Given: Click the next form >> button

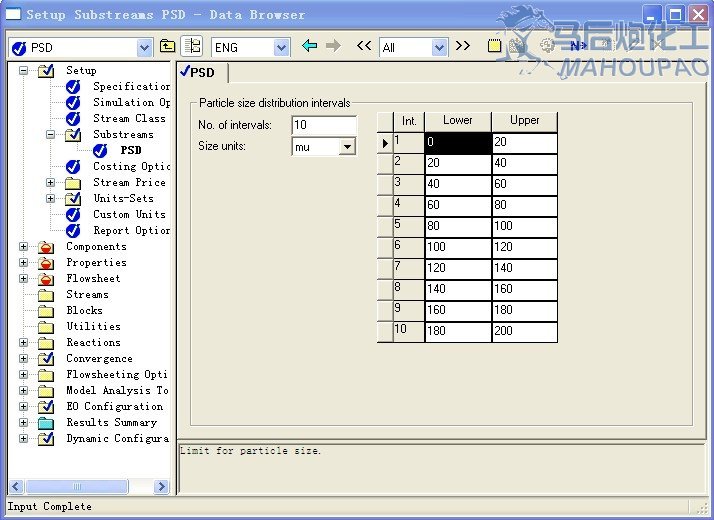Looking at the screenshot, I should 463,46.
